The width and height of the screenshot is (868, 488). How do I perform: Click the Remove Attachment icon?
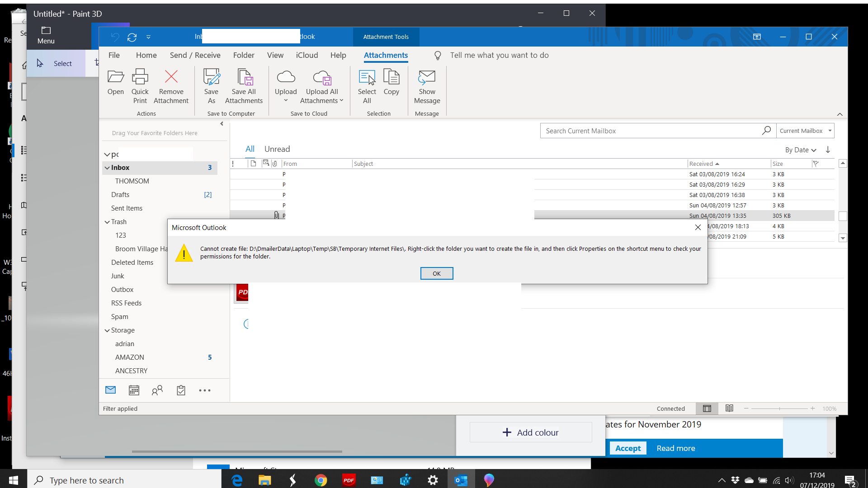pos(171,77)
